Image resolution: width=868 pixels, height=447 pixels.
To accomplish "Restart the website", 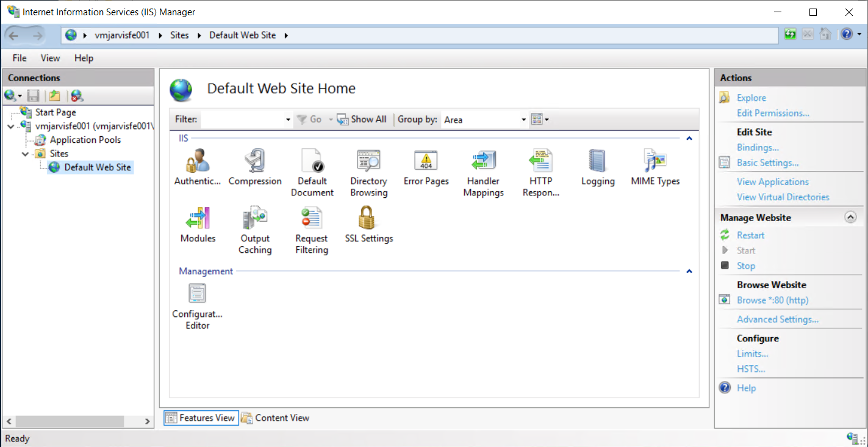I will 750,235.
